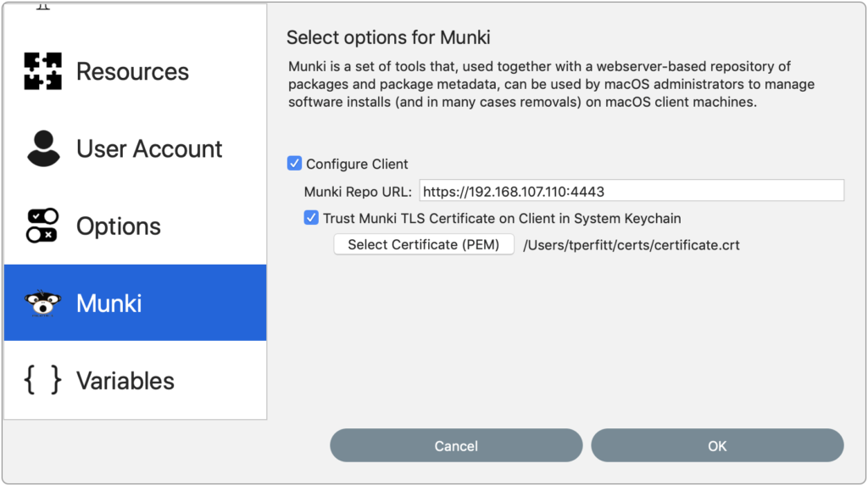The image size is (868, 486).
Task: Click the partially visible icon above Resources
Action: 43,7
